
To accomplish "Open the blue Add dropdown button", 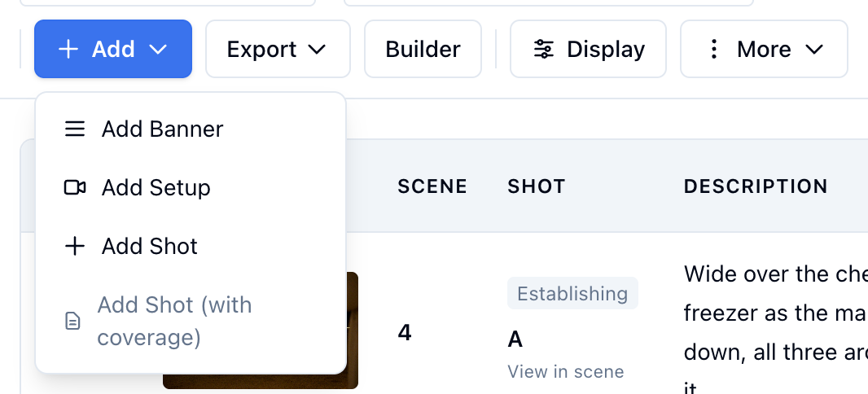I will tap(113, 49).
